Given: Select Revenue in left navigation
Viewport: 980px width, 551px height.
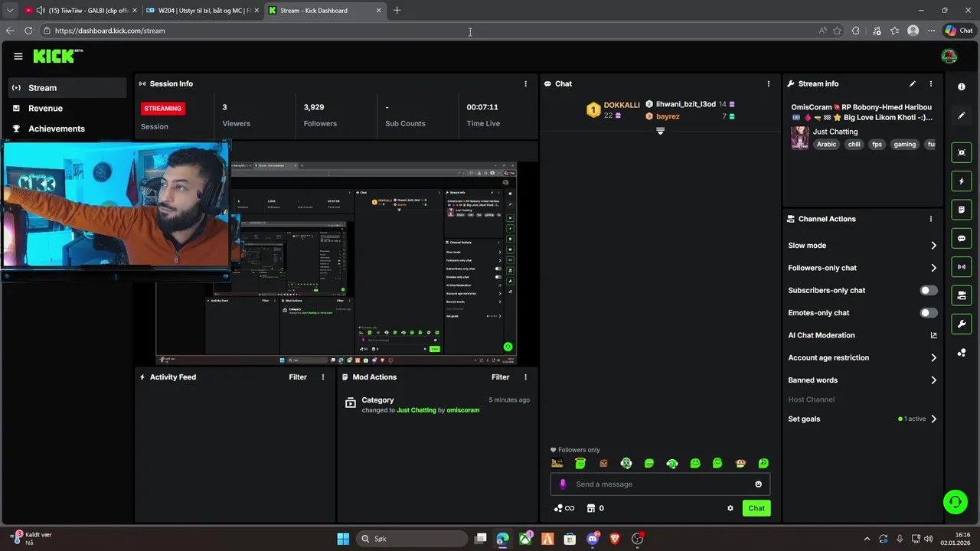Looking at the screenshot, I should pyautogui.click(x=67, y=109).
